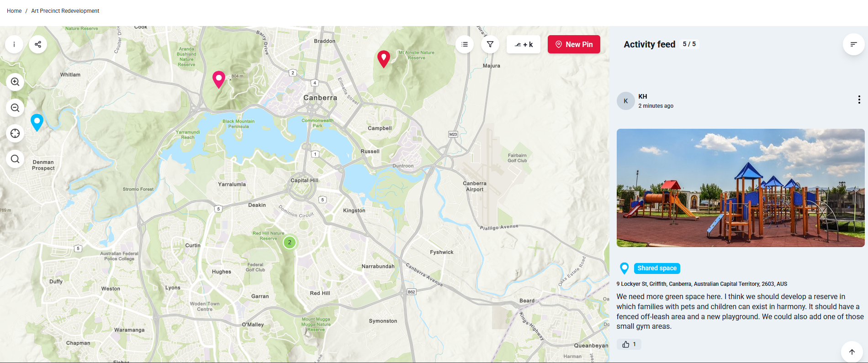
Task: Add a New Pin
Action: [x=574, y=44]
